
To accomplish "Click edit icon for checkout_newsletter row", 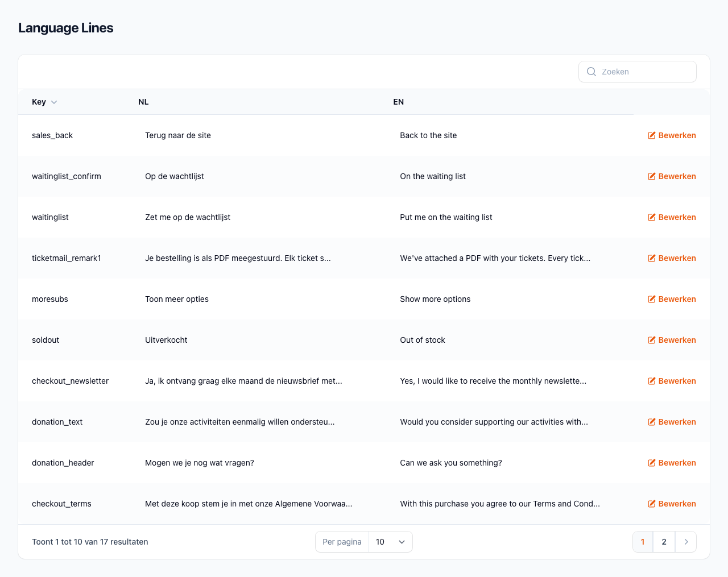I will pos(652,381).
